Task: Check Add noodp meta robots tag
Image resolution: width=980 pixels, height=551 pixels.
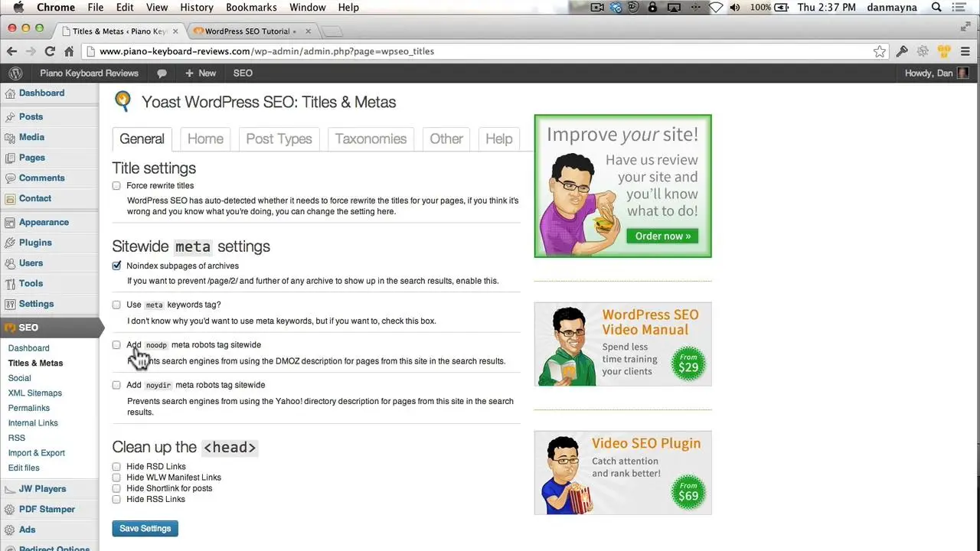Action: pos(116,345)
